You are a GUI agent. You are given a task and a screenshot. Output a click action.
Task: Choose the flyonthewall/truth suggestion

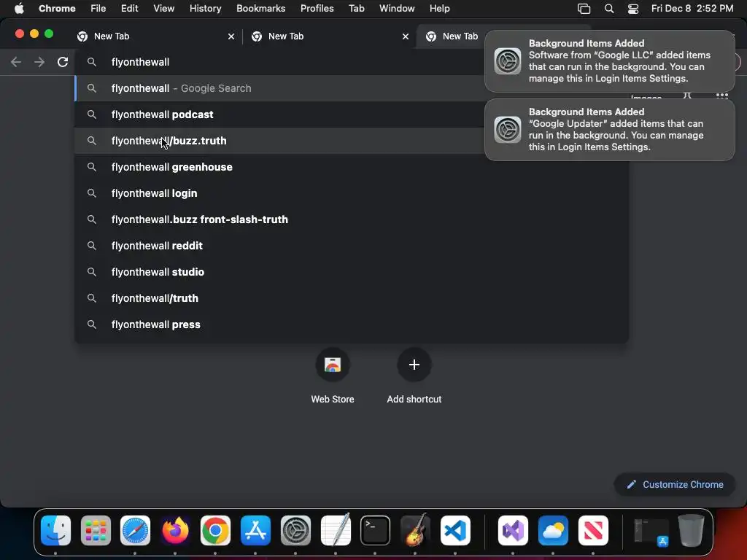tap(352, 297)
